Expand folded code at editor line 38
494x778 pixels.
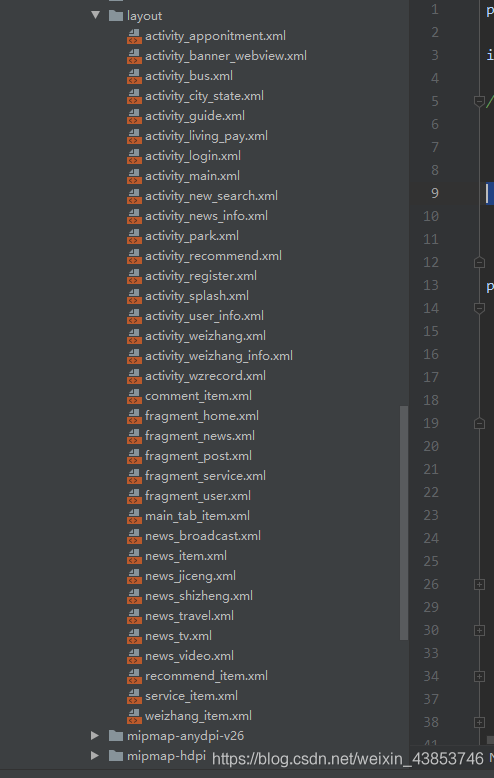point(479,722)
